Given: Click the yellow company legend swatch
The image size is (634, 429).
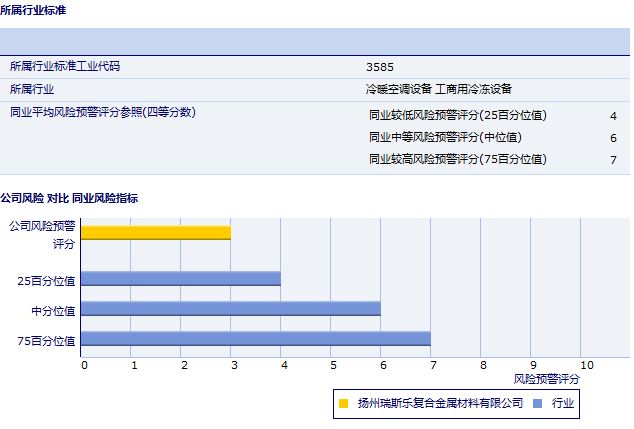Looking at the screenshot, I should tap(343, 404).
